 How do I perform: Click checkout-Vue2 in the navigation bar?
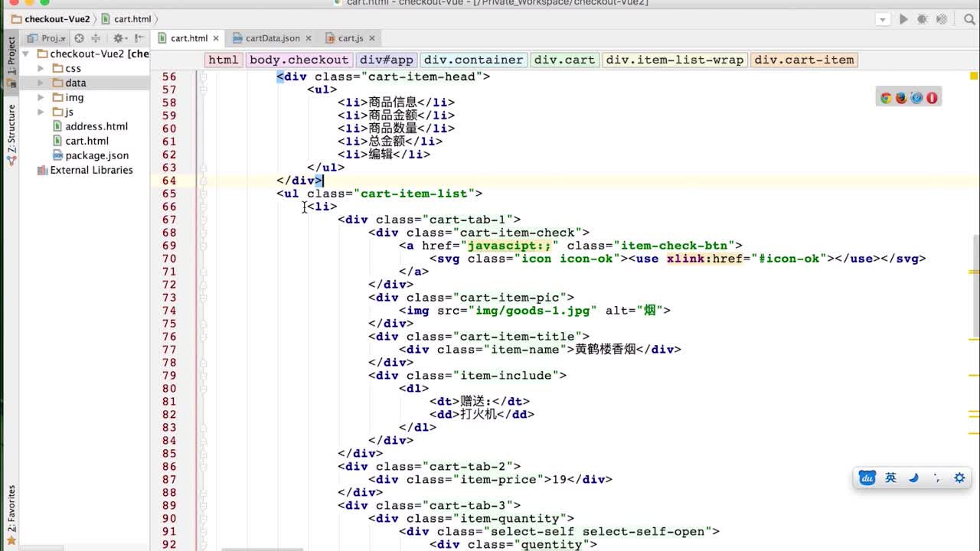(x=51, y=19)
